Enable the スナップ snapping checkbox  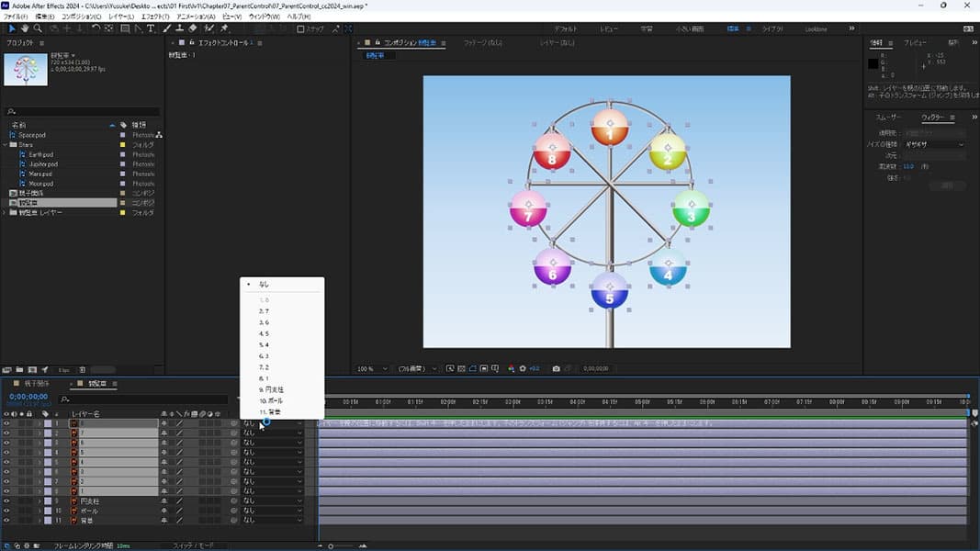[300, 28]
